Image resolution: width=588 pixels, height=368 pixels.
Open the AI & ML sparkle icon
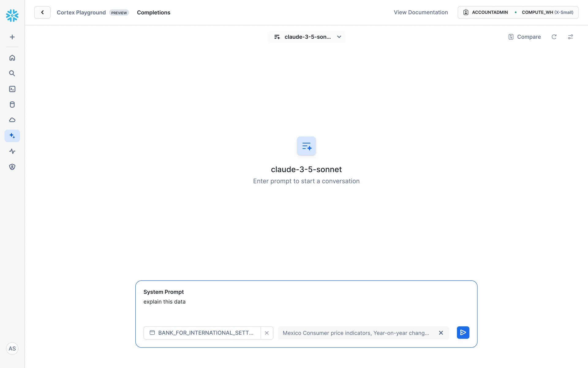12,136
